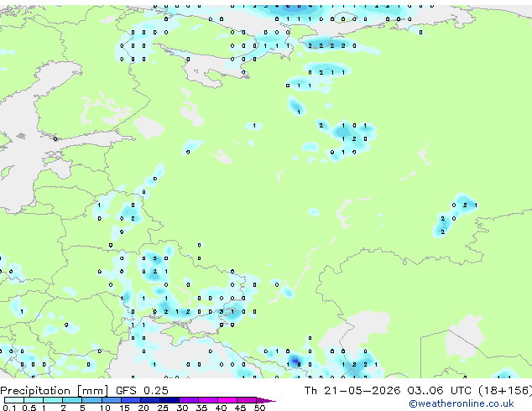Viewport: 532px width, 411px height.
Task: Pick the 0.1–0.5 mm legend swatch
Action: point(14,400)
